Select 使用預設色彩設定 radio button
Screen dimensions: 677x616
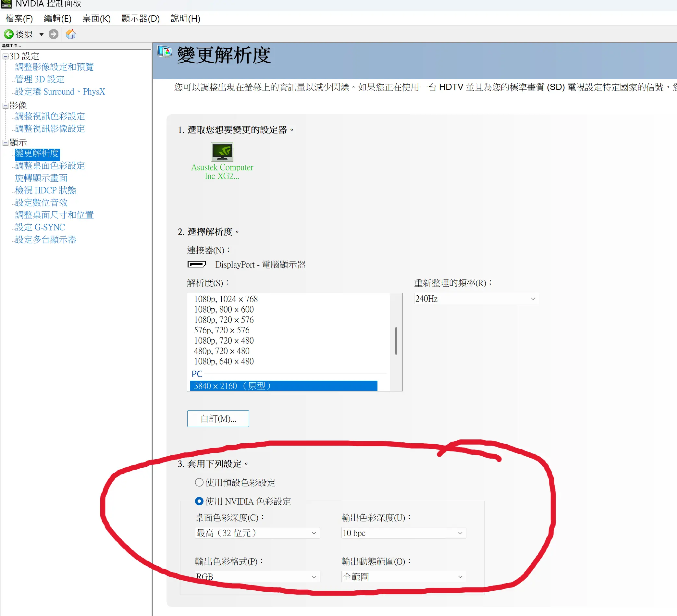(199, 483)
